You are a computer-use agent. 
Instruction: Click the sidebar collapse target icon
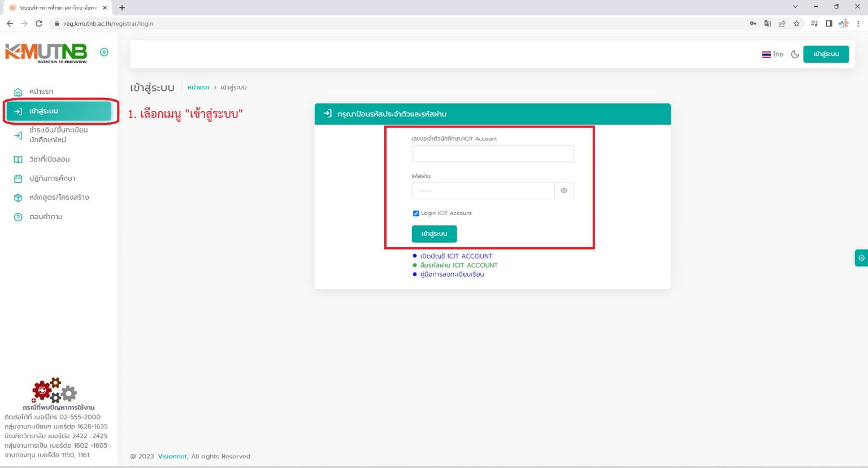[104, 52]
